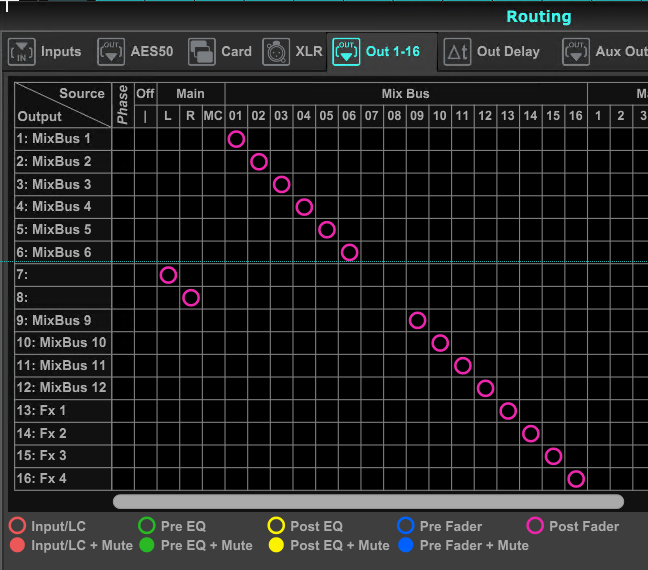Click the blue Pre Fader color indicator
Viewport: 648px width, 570px height.
tap(405, 526)
